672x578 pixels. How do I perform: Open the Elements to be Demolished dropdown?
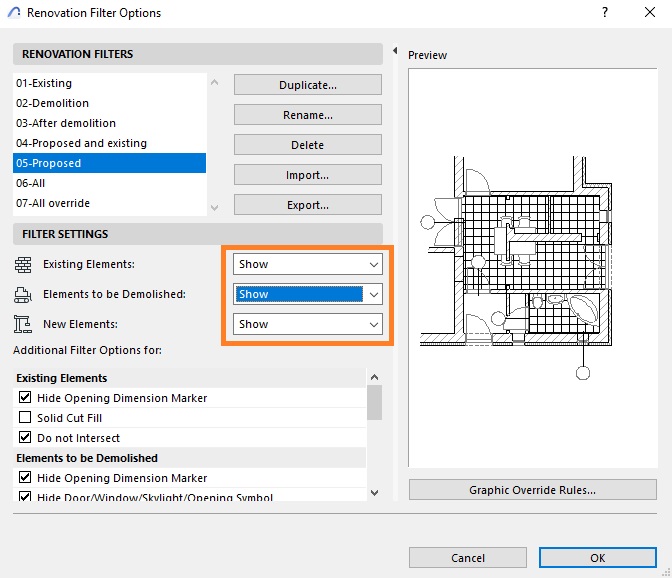[x=308, y=294]
